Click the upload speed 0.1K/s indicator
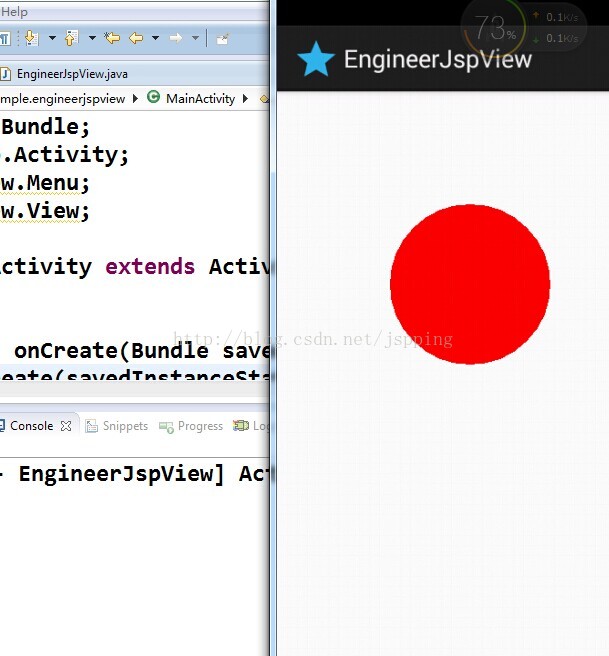 556,17
